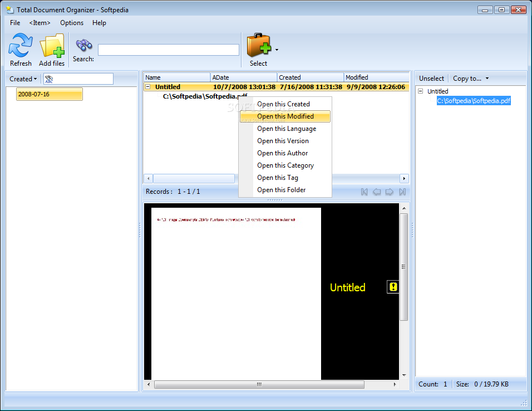The width and height of the screenshot is (532, 411).
Task: Click the preview vertical scroll up arrow
Action: [x=404, y=208]
